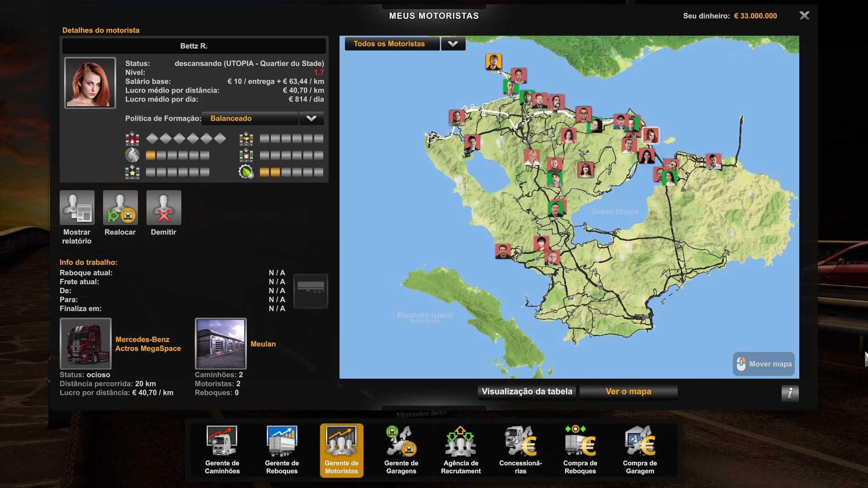The width and height of the screenshot is (868, 488).
Task: Select the topmost driver portrait on the map
Action: pos(494,61)
